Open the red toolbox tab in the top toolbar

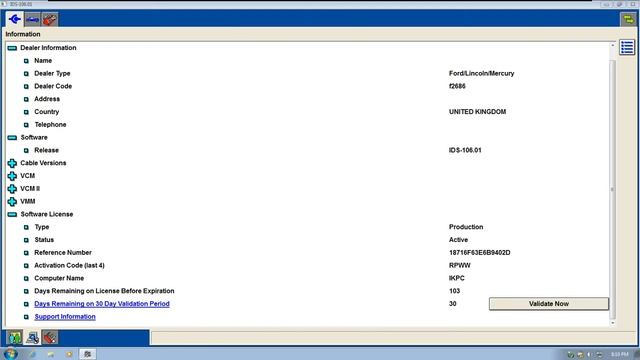tap(49, 19)
